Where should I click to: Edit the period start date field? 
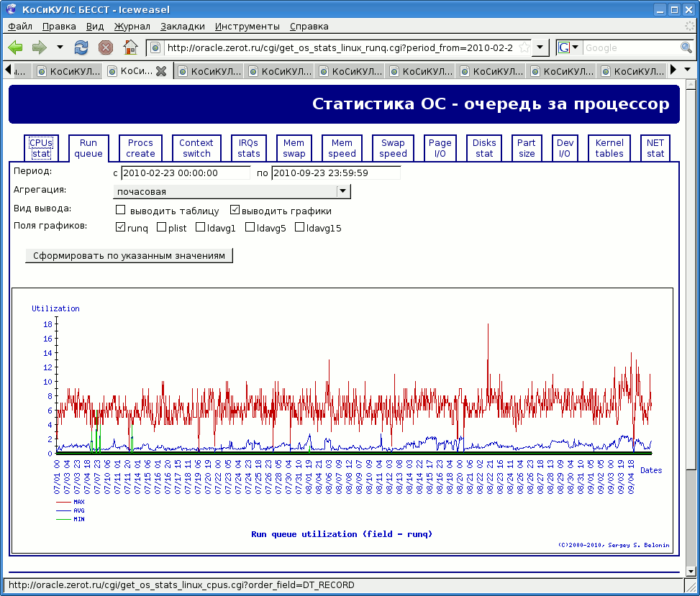point(186,173)
